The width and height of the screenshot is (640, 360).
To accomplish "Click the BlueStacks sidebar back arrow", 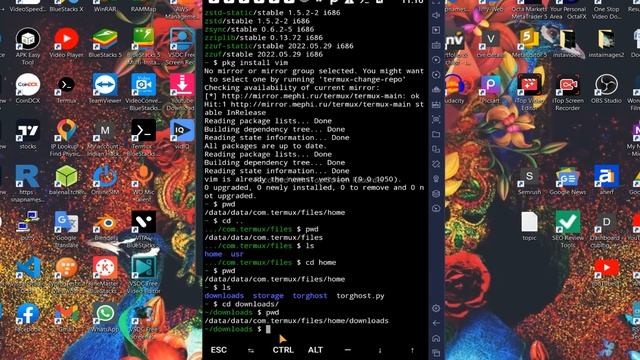I will coord(436,323).
